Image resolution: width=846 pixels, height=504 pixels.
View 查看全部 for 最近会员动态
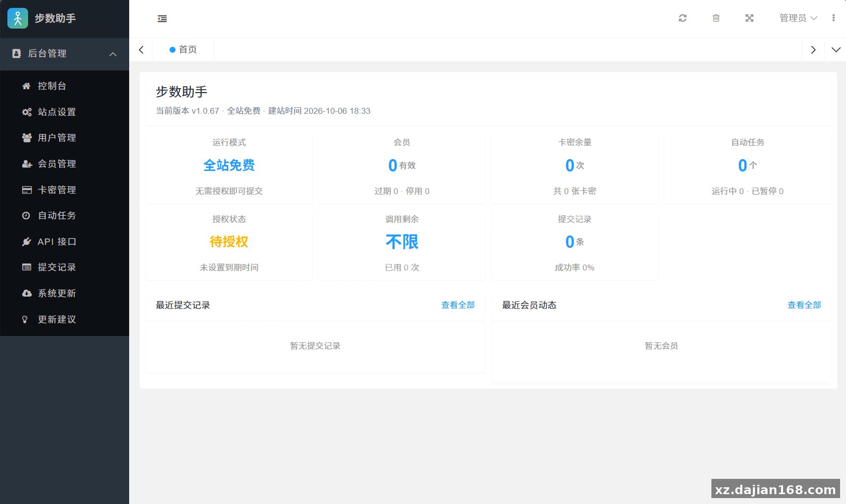point(804,305)
